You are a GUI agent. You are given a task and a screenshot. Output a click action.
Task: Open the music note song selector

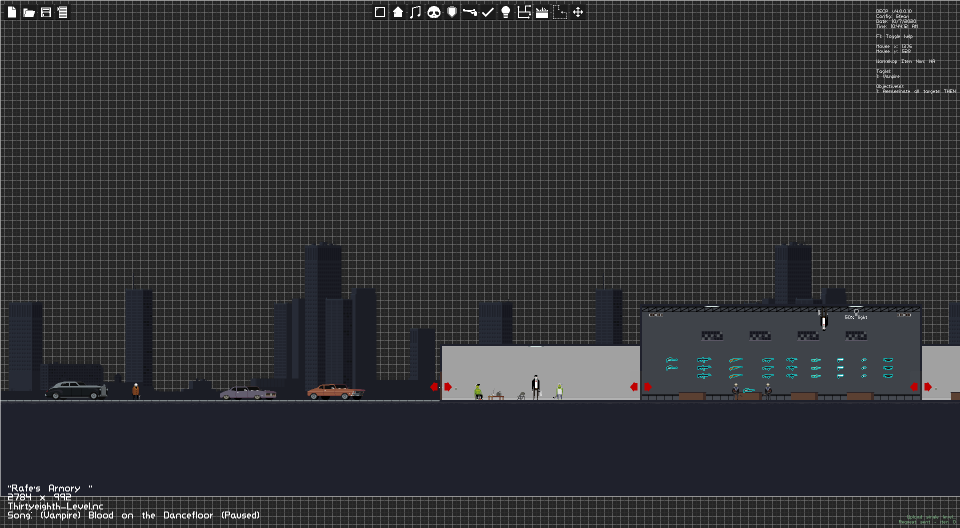click(x=416, y=12)
